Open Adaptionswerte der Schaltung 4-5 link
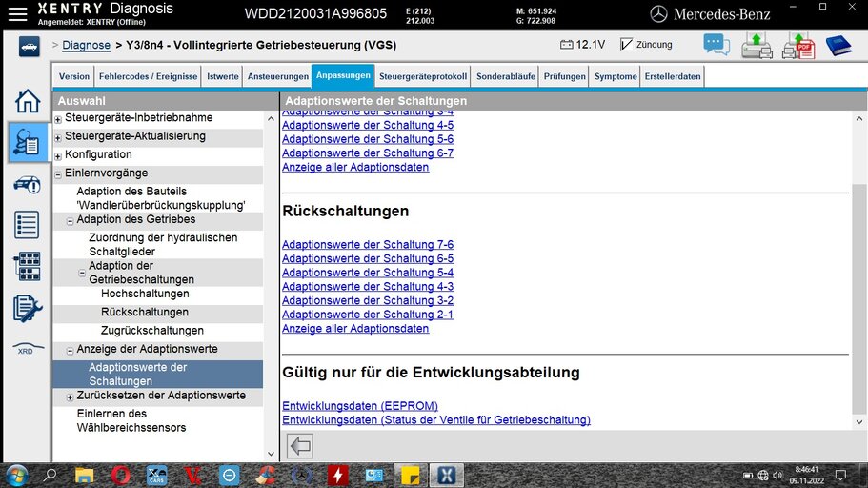 tap(368, 125)
